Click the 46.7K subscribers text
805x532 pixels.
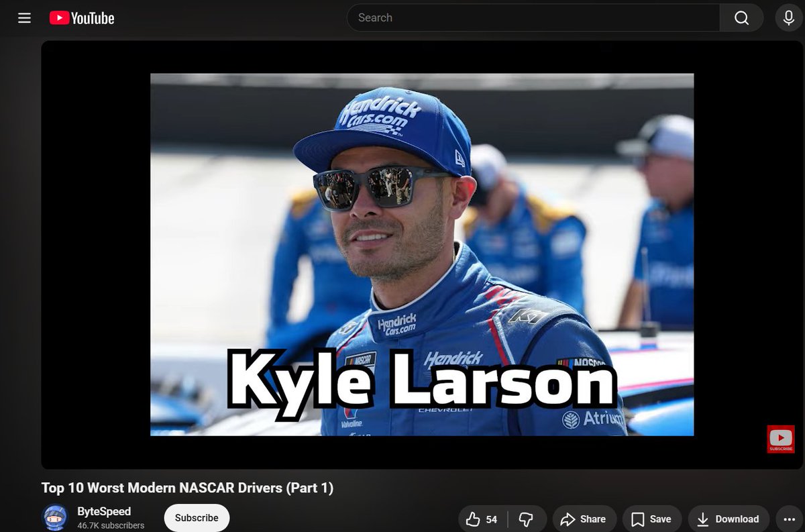pos(111,525)
